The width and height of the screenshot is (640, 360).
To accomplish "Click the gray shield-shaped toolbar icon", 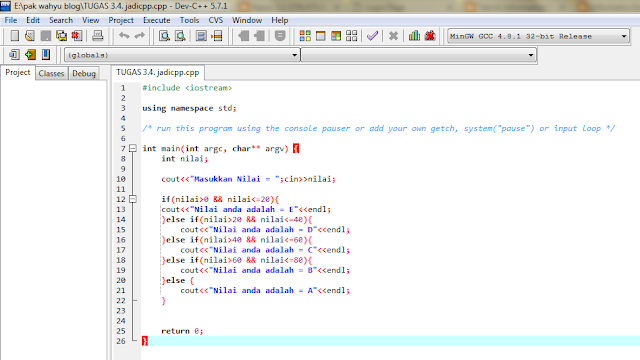I will click(x=280, y=36).
